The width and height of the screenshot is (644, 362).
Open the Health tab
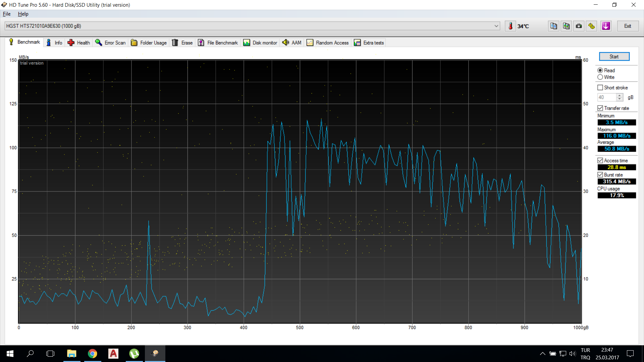(79, 43)
